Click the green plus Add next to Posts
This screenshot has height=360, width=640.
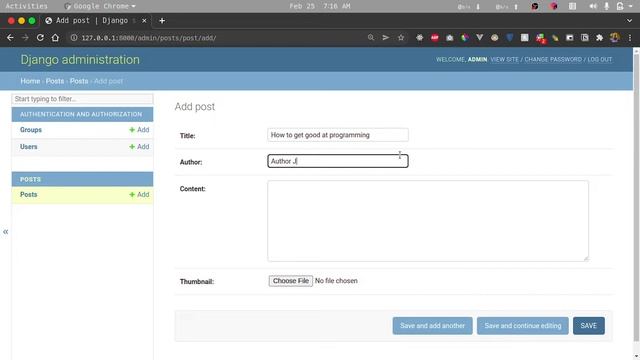tap(139, 195)
